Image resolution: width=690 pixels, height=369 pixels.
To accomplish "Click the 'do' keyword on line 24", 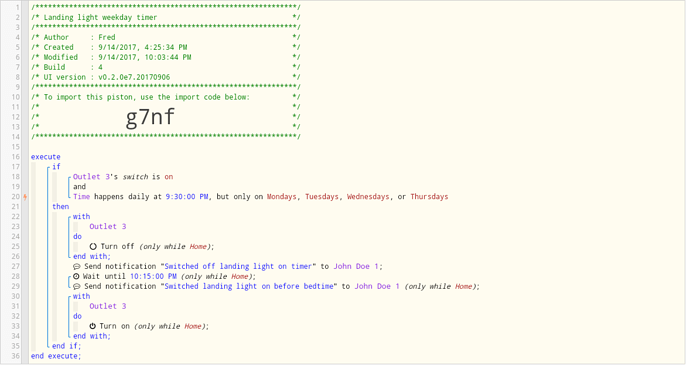I will (77, 237).
